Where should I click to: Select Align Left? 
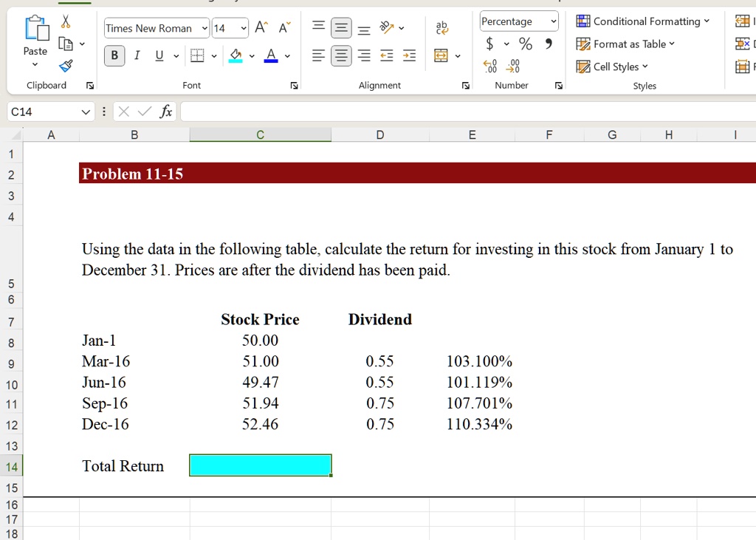[x=318, y=55]
